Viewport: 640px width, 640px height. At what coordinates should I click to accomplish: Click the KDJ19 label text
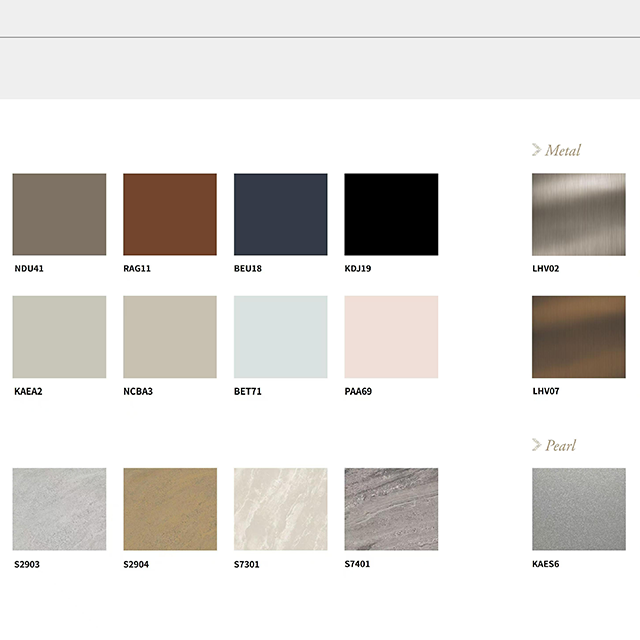(358, 269)
